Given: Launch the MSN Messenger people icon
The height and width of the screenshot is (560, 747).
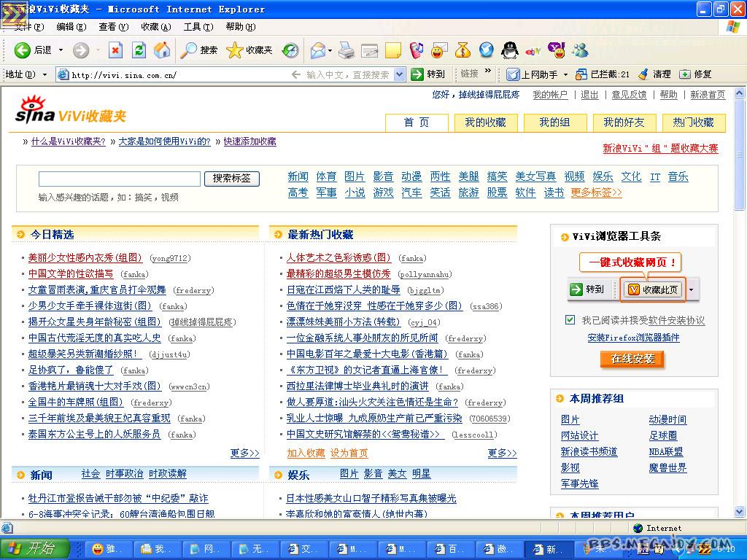Looking at the screenshot, I should click(x=580, y=50).
